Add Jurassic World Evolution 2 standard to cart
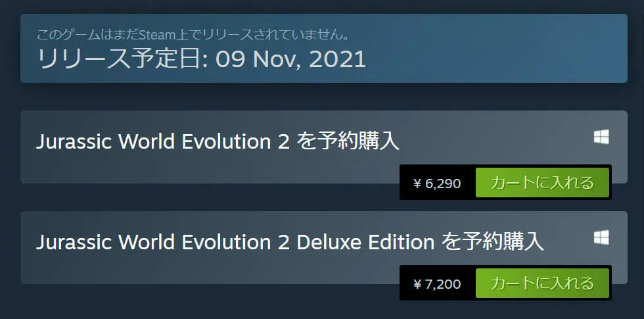Screen dimensions: 644x319 click(x=542, y=183)
